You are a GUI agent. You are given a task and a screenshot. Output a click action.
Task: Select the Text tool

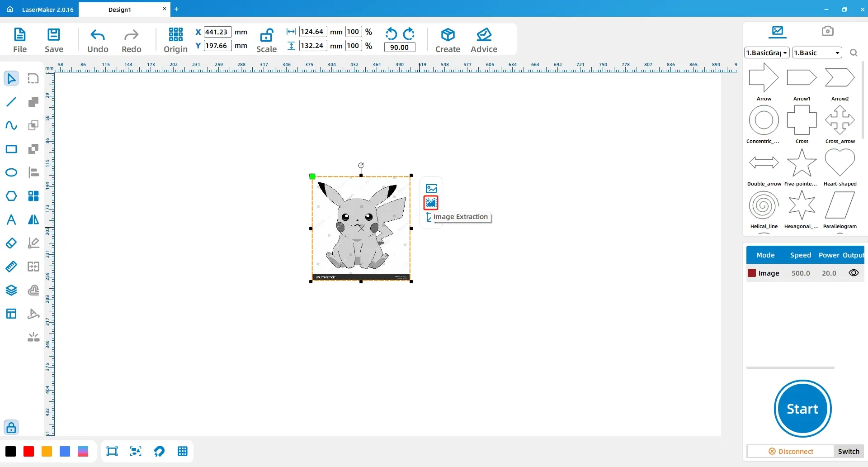coord(11,219)
